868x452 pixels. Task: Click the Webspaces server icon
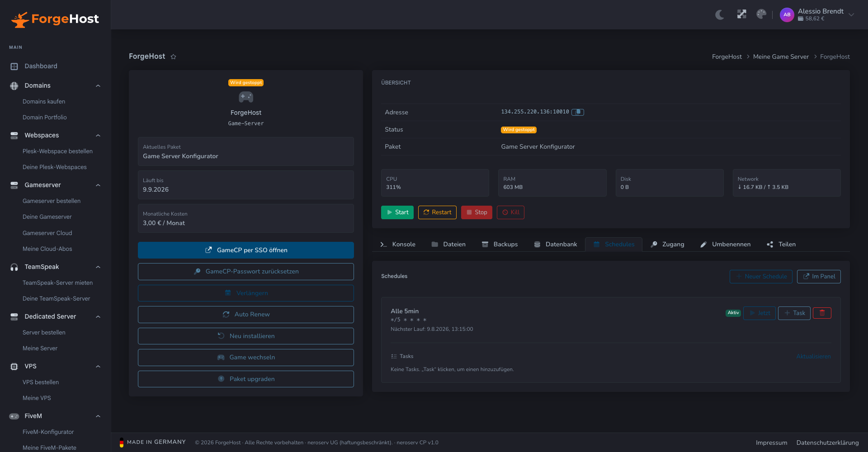pyautogui.click(x=14, y=136)
